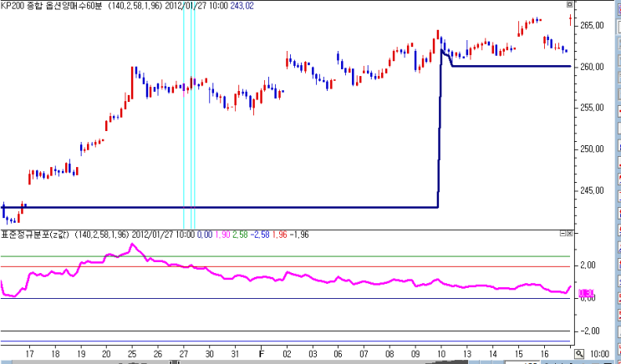
Task: Click the date label 16 on the time axis
Action: (x=544, y=354)
